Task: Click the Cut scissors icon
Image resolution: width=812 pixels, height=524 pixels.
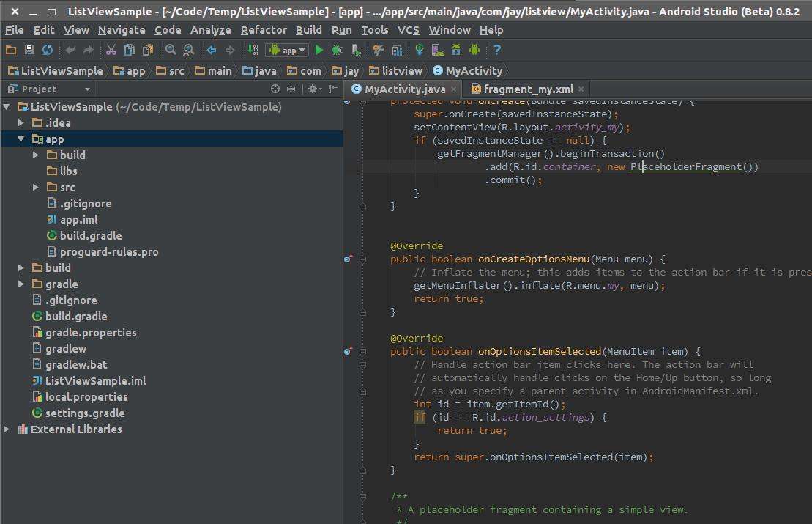Action: [111, 51]
